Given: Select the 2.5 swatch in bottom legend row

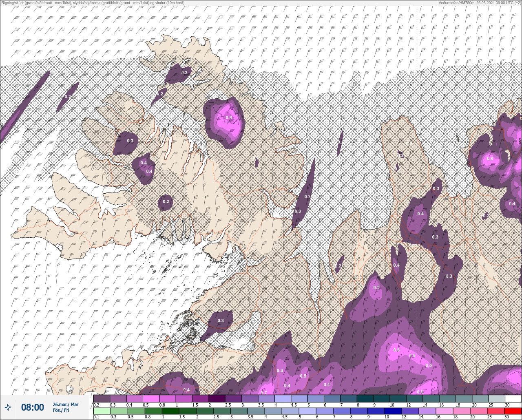Looking at the screenshot, I should (x=222, y=411).
